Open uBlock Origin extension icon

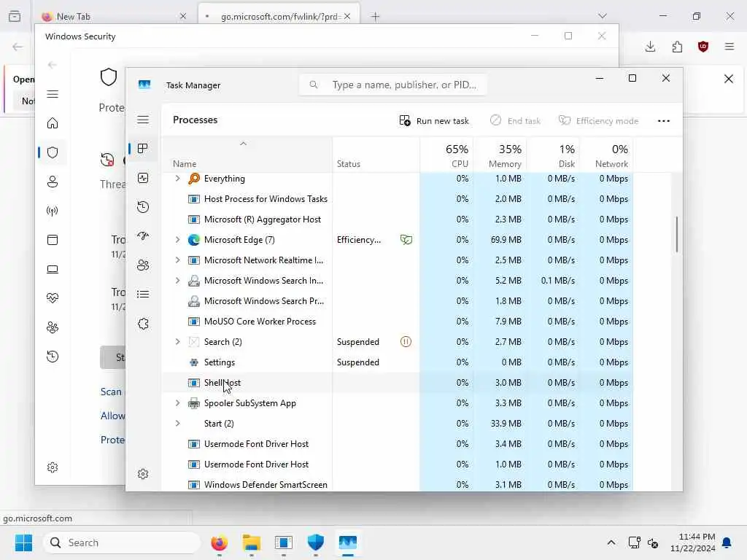coord(703,46)
